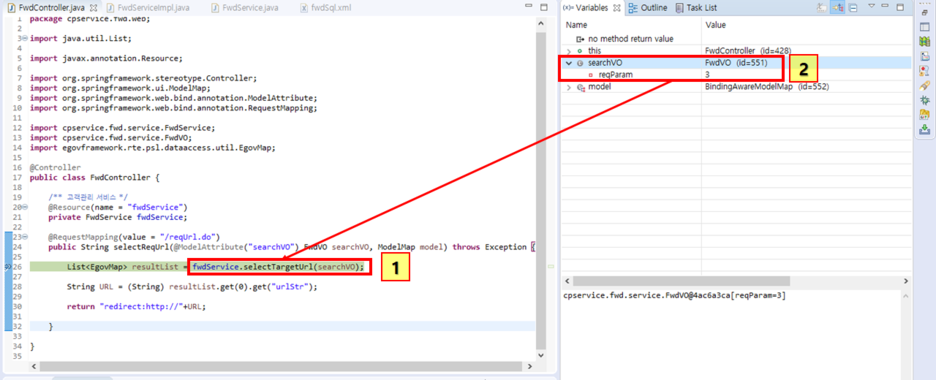The image size is (936, 380).
Task: Click 'public class FwdController {' line
Action: click(x=95, y=178)
